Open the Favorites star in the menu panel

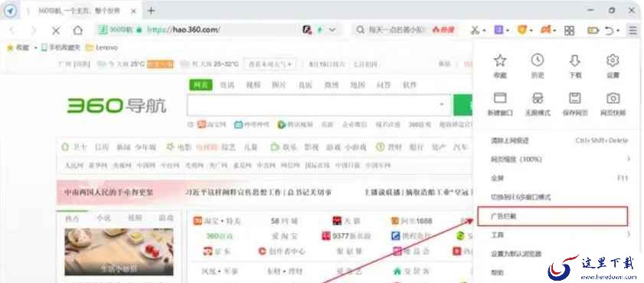(x=500, y=61)
